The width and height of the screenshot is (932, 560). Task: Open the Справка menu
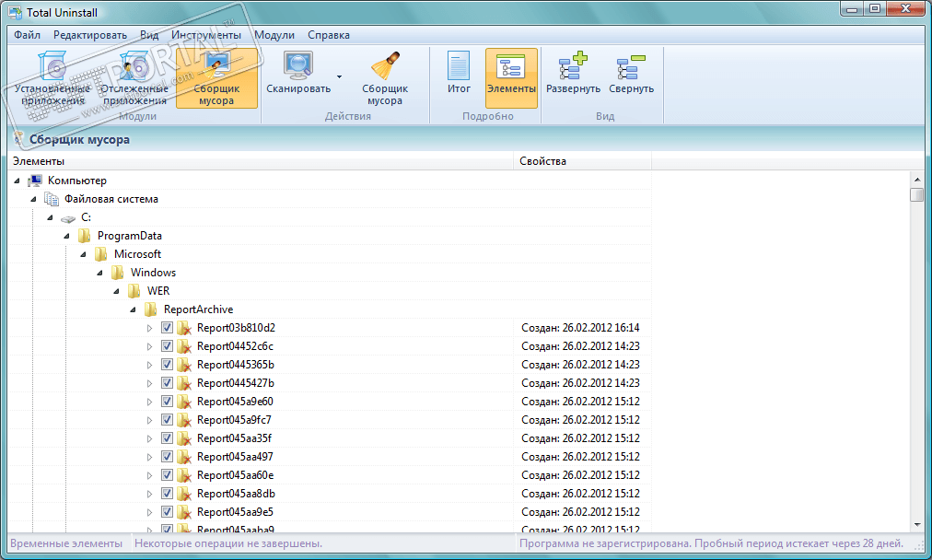pyautogui.click(x=329, y=35)
